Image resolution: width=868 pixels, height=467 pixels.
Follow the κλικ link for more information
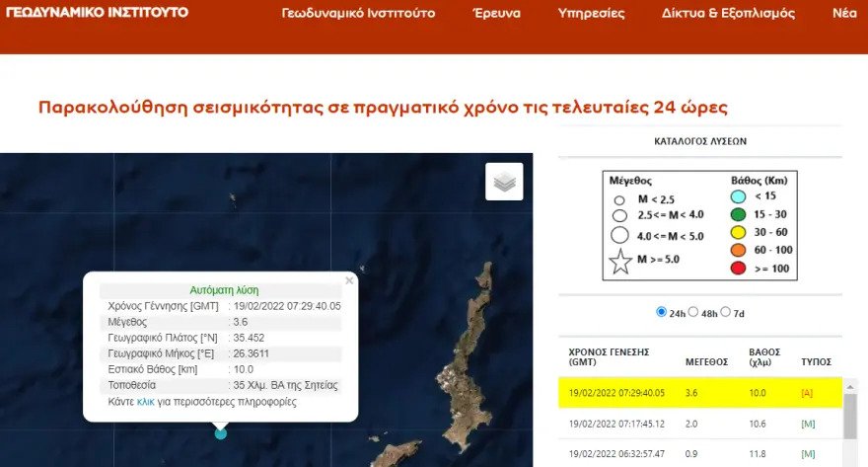pyautogui.click(x=146, y=402)
